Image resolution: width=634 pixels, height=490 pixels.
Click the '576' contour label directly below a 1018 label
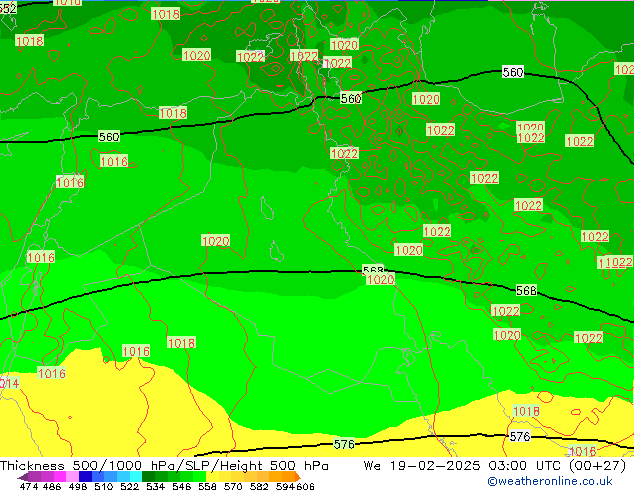[x=520, y=437]
